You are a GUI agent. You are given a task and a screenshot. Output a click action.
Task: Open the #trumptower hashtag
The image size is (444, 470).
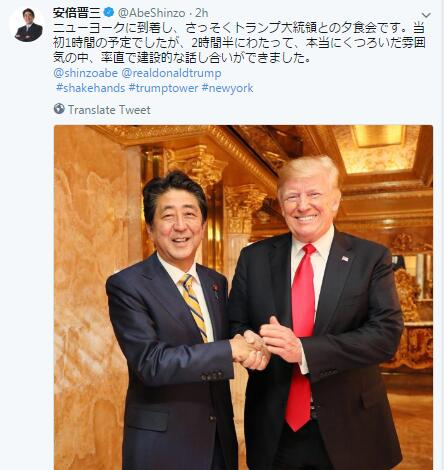click(163, 88)
